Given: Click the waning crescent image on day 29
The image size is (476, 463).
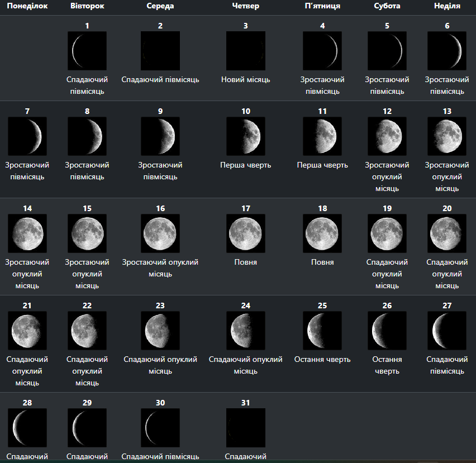Looking at the screenshot, I should click(x=87, y=427).
